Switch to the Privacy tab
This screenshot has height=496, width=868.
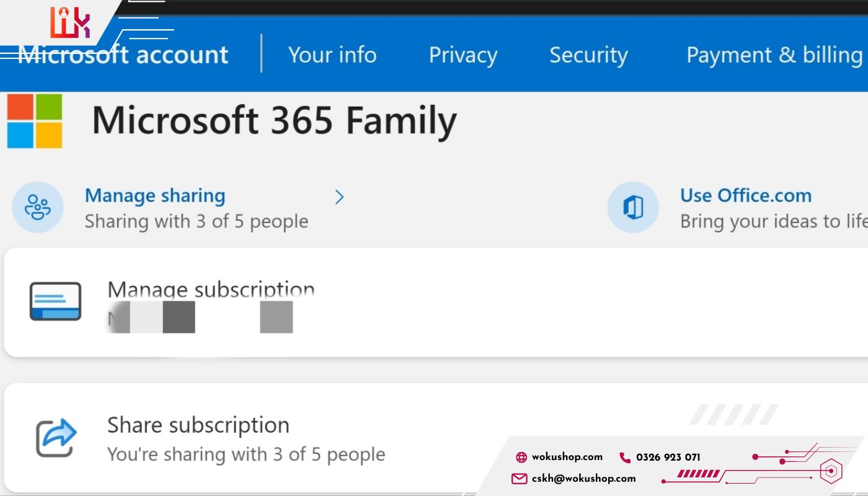(463, 55)
